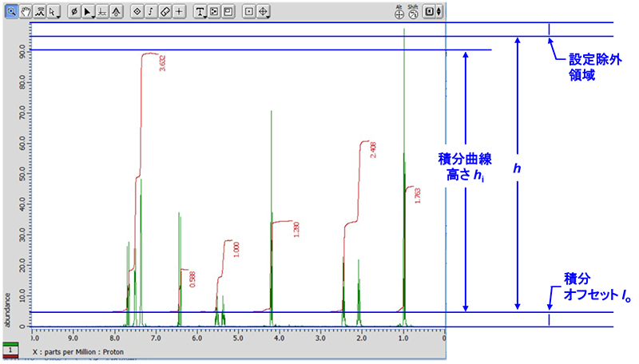The height and width of the screenshot is (364, 639).
Task: Click the plus cursor tool icon
Action: coord(178,12)
